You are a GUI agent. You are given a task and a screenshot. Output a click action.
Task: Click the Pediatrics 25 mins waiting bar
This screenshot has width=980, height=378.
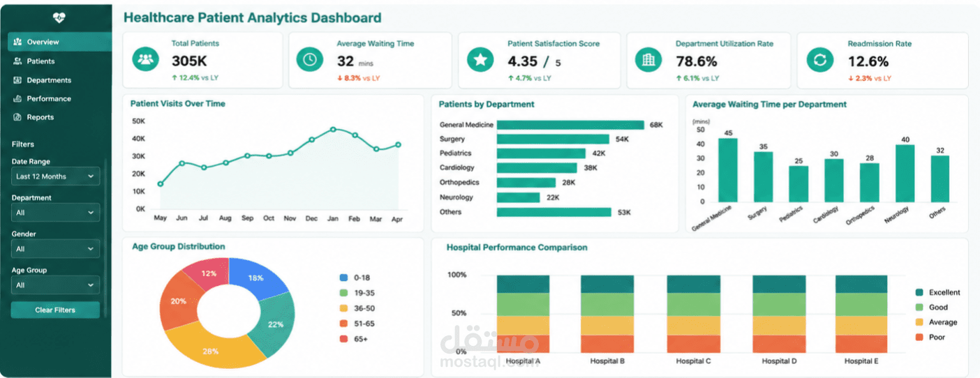click(799, 184)
